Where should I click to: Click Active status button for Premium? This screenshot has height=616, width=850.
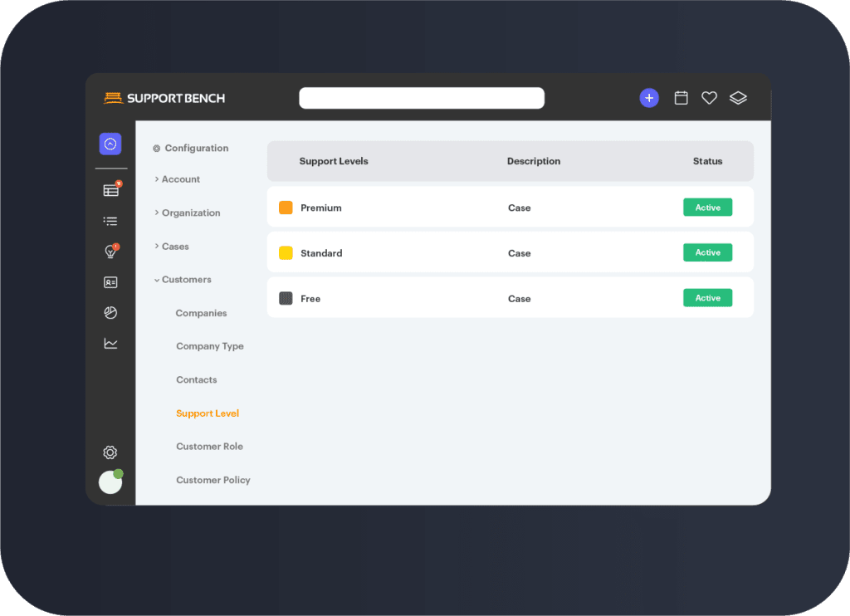point(707,208)
